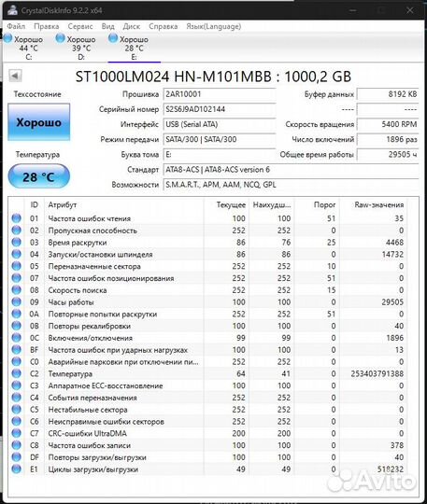
Task: Select row Частота ошибок чтения
Action: point(207,218)
